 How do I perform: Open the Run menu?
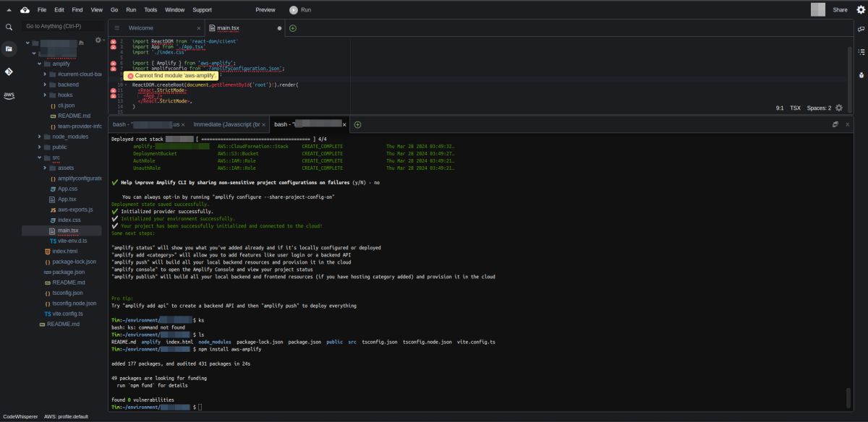[131, 10]
